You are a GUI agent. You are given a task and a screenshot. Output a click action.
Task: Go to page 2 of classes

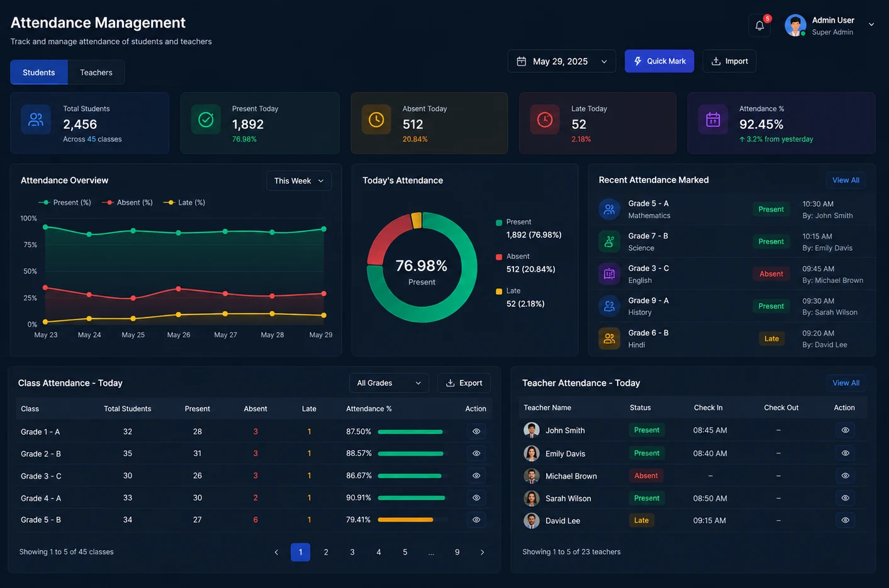point(326,552)
